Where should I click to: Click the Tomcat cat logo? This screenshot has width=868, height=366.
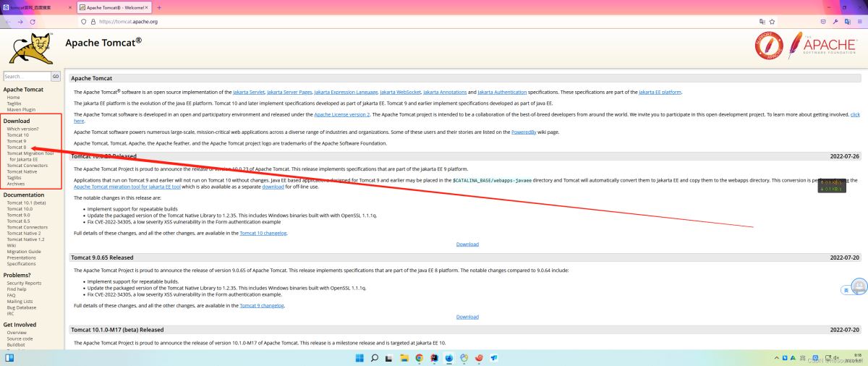click(x=30, y=48)
